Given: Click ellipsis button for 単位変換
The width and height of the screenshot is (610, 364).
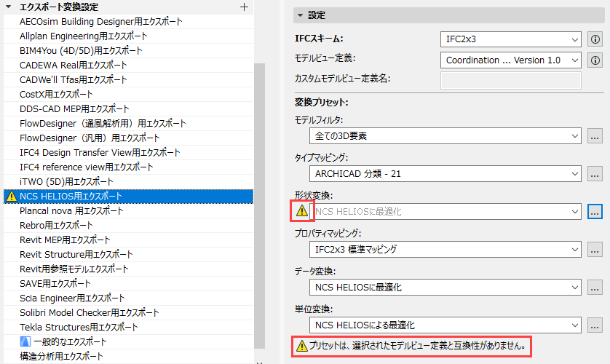Looking at the screenshot, I should [x=595, y=325].
